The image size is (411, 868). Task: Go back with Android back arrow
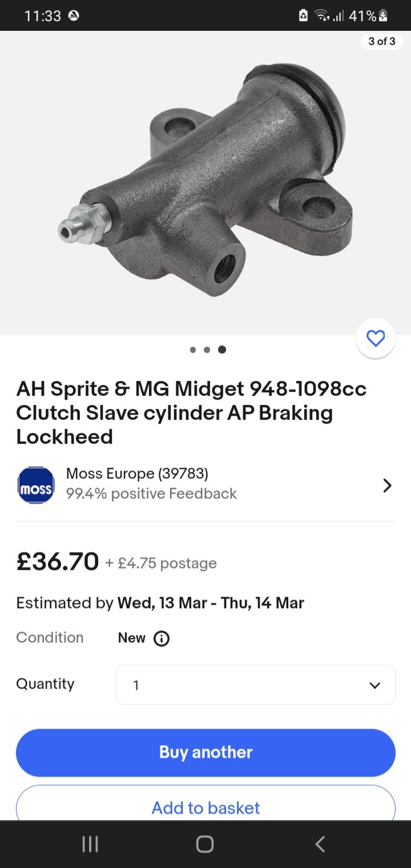click(x=320, y=844)
